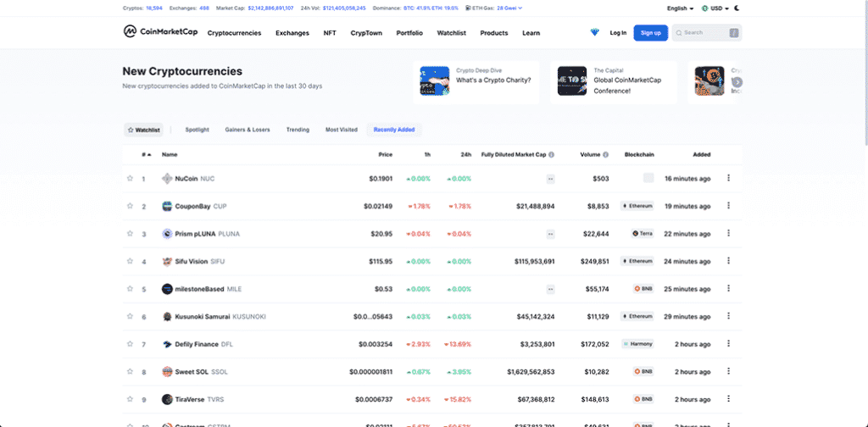The height and width of the screenshot is (427, 868).
Task: Open the Portfolio page
Action: tap(409, 33)
